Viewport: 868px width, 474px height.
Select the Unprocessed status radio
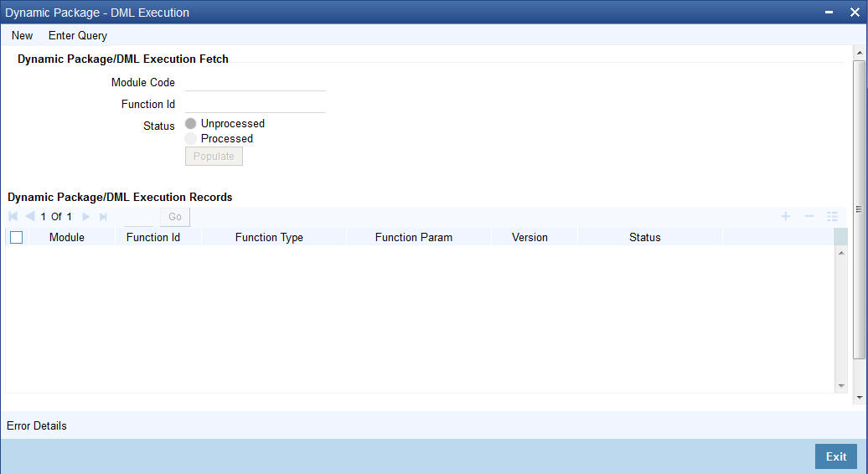(x=190, y=123)
